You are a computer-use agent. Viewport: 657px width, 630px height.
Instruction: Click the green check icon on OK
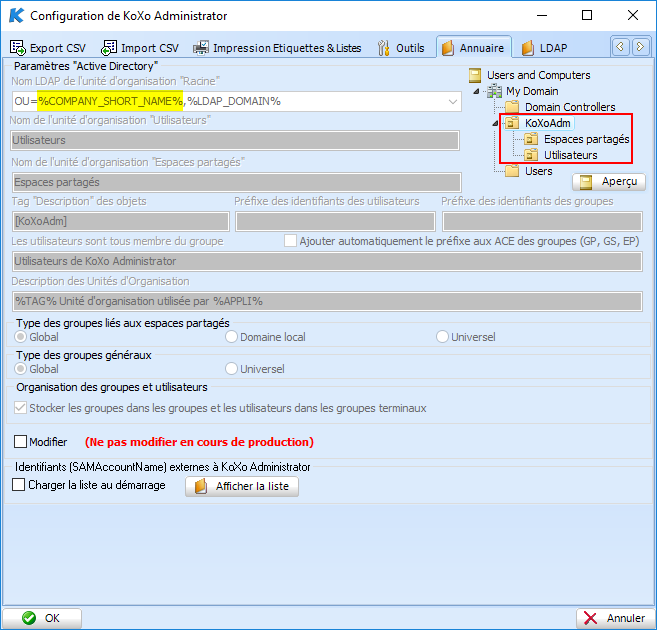pos(29,618)
